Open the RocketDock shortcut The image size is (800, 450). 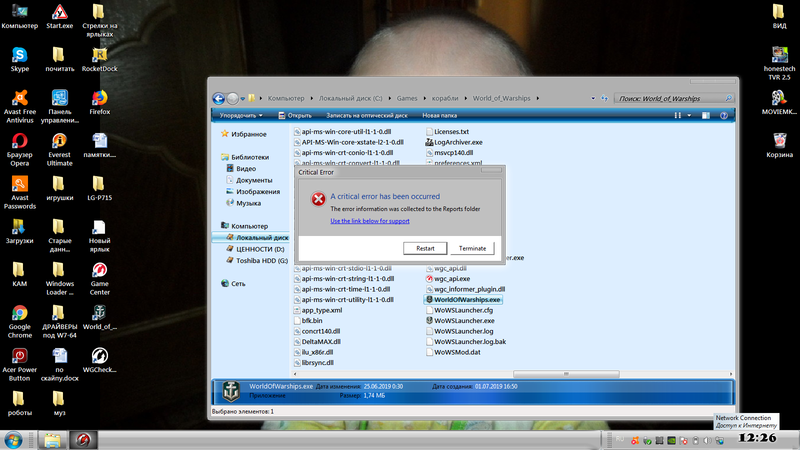[99, 59]
